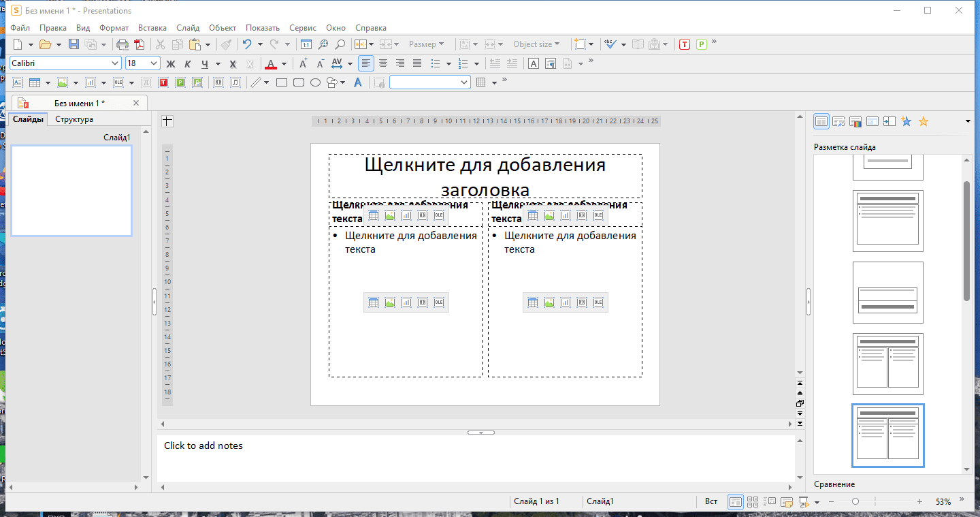
Task: Open the Calibri font name dropdown
Action: [x=115, y=63]
